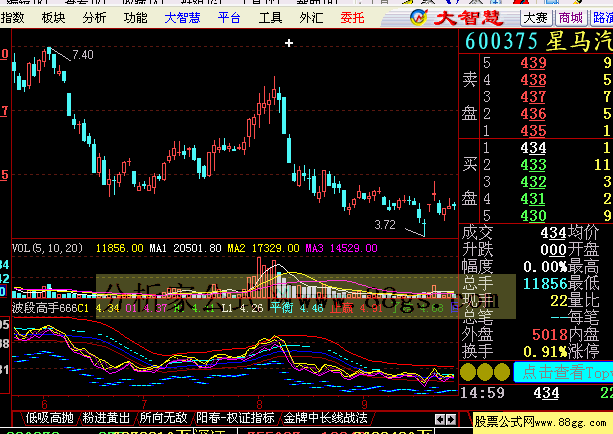Open the 功能 menu
613x434 pixels.
[136, 18]
